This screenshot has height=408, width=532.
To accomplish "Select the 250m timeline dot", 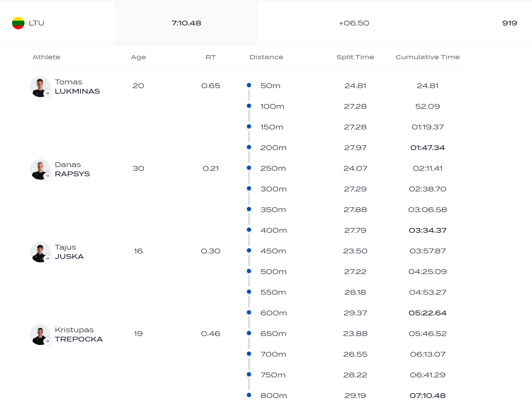I will [249, 168].
